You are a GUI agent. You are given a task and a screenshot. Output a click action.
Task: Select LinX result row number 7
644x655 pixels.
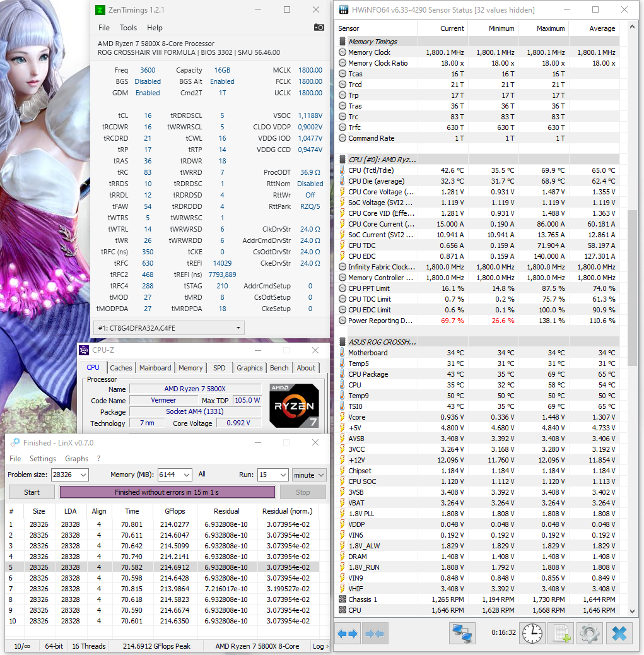(163, 589)
